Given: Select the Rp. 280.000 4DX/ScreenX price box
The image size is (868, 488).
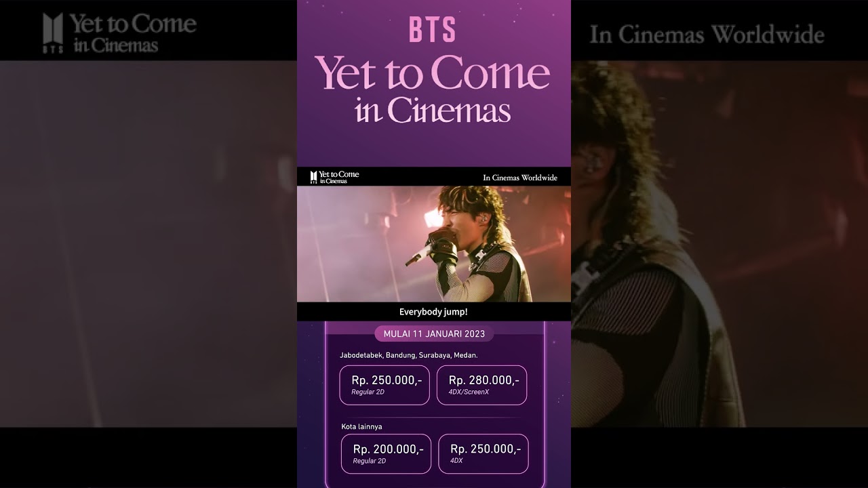Looking at the screenshot, I should point(481,385).
